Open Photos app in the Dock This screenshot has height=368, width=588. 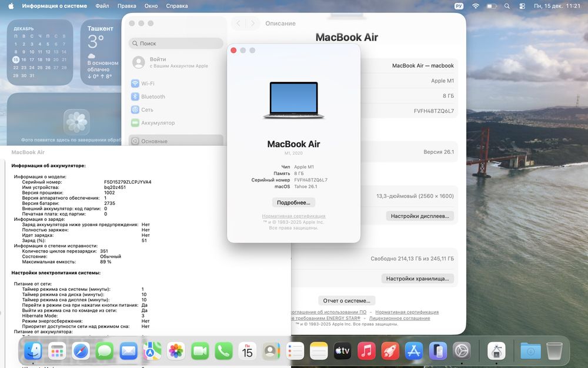[176, 352]
